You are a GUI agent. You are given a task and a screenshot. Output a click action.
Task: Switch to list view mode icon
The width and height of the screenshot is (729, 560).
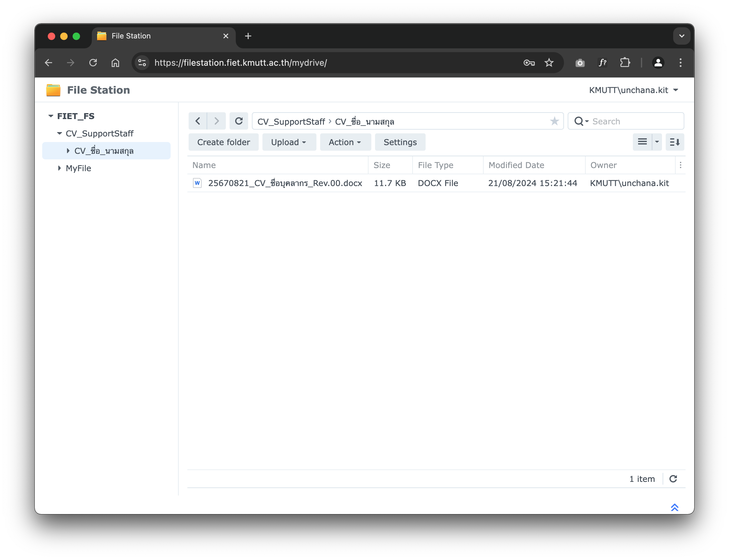click(x=642, y=142)
